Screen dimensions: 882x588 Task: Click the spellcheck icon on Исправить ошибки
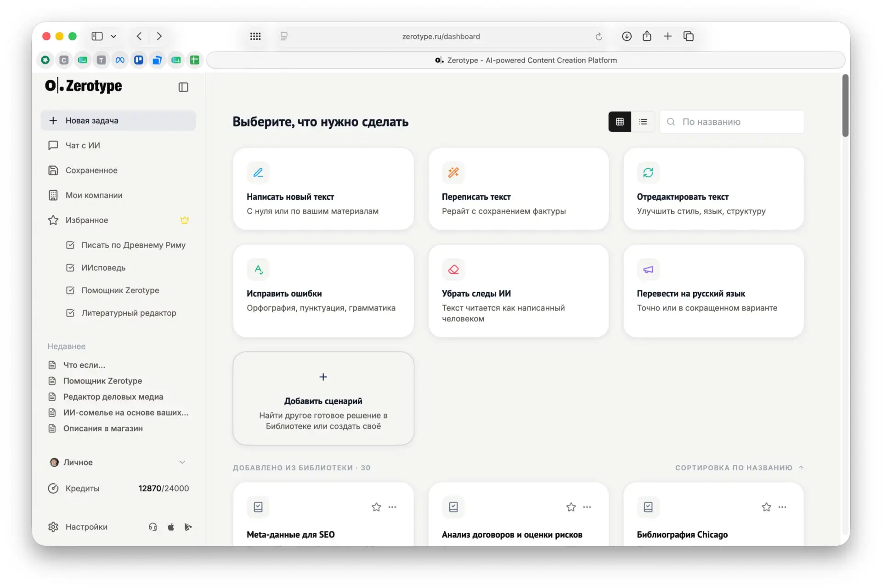coord(258,270)
